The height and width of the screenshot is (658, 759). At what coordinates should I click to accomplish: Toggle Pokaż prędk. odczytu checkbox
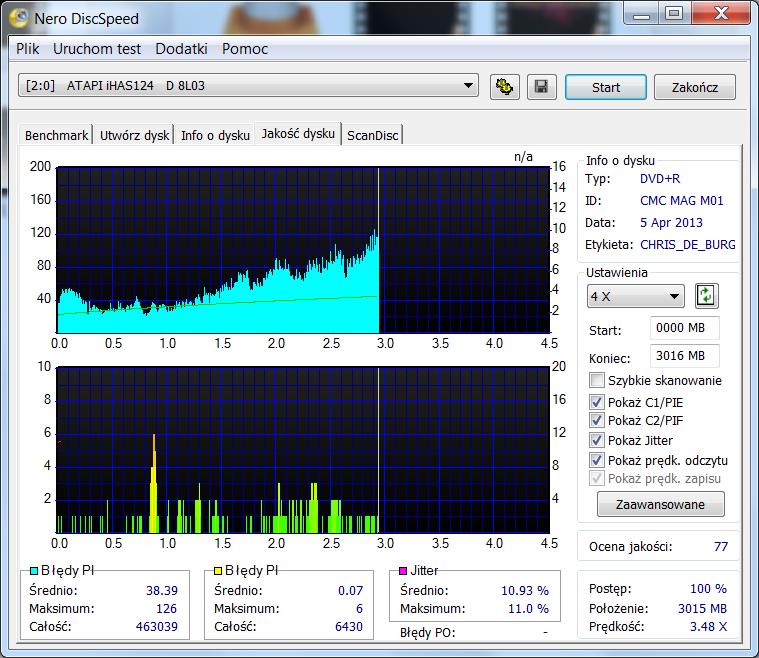point(597,460)
